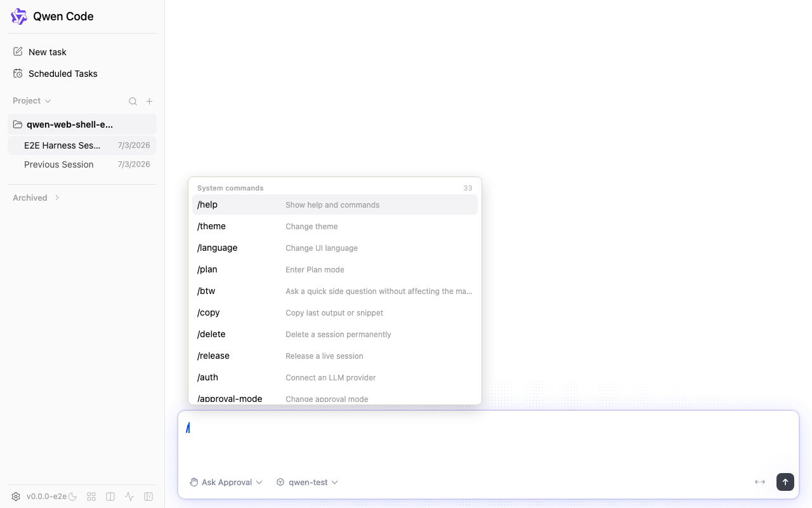Search projects with the magnifier icon
Viewport: 812px width, 508px height.
(133, 101)
